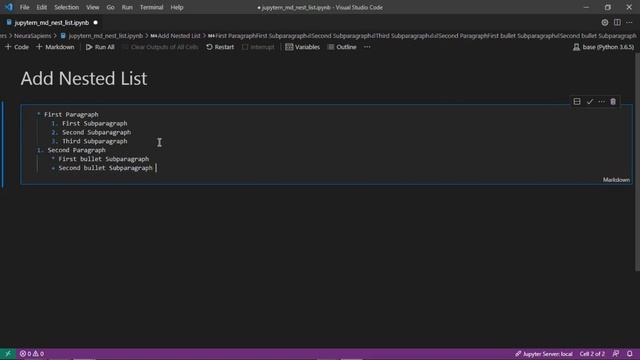The image size is (640, 360).
Task: Open the View menu
Action: [x=93, y=7]
